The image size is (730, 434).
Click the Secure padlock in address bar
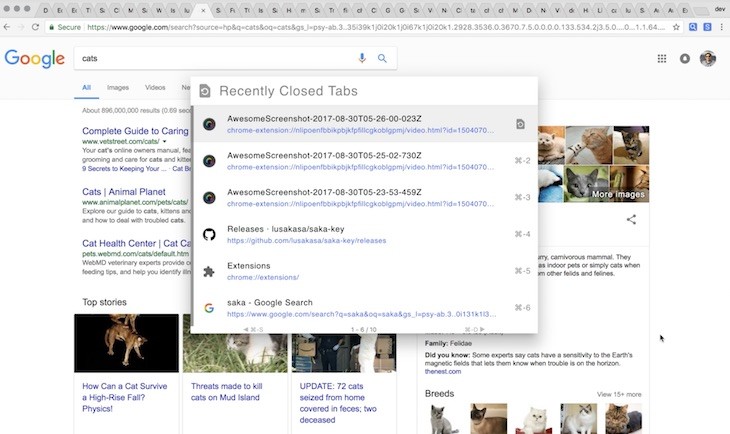click(51, 27)
